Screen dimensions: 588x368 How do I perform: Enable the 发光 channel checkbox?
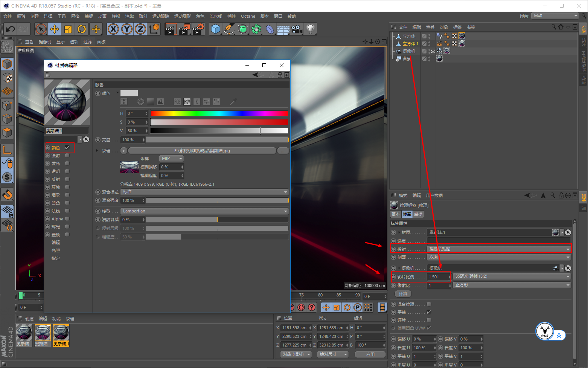click(67, 163)
